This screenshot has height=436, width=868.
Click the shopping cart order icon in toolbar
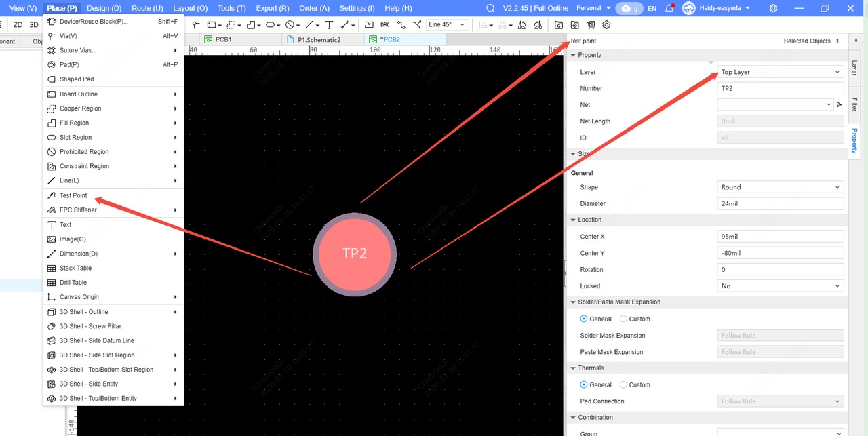(591, 25)
